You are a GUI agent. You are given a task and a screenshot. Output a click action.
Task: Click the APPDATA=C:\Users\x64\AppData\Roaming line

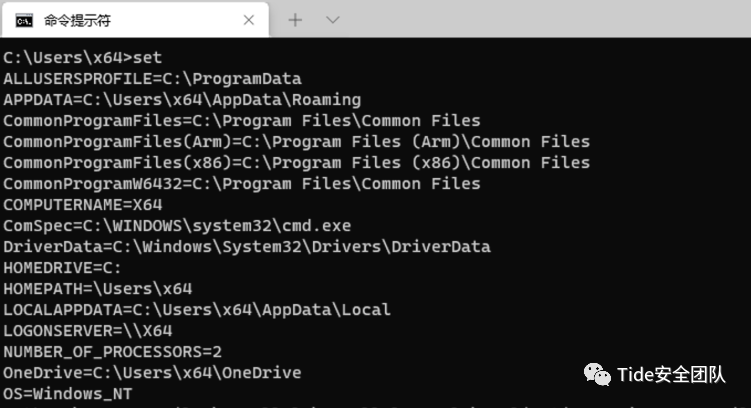[182, 100]
